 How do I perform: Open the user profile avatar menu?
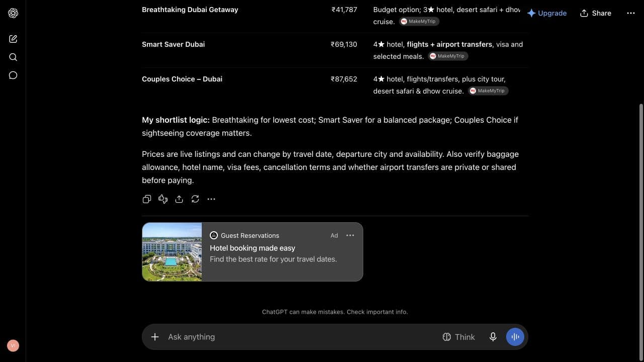click(x=13, y=345)
